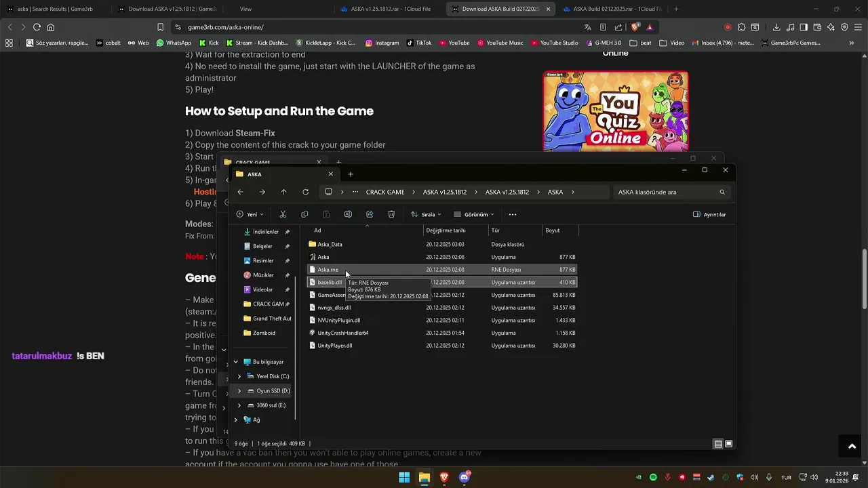
Task: Click the translate icon in address bar
Action: coord(587,27)
